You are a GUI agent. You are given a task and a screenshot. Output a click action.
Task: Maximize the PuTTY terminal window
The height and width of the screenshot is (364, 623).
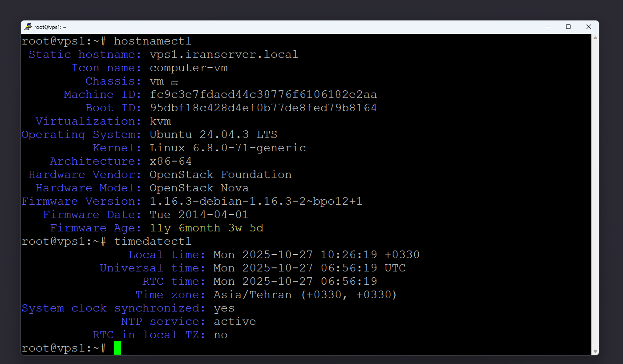(568, 27)
